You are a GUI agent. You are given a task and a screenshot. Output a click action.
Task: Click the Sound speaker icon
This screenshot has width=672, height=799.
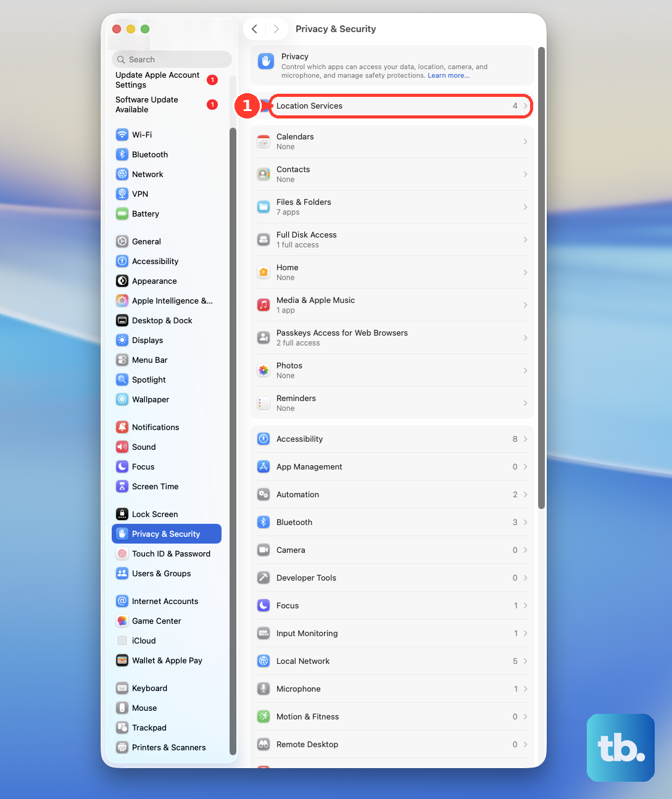122,447
